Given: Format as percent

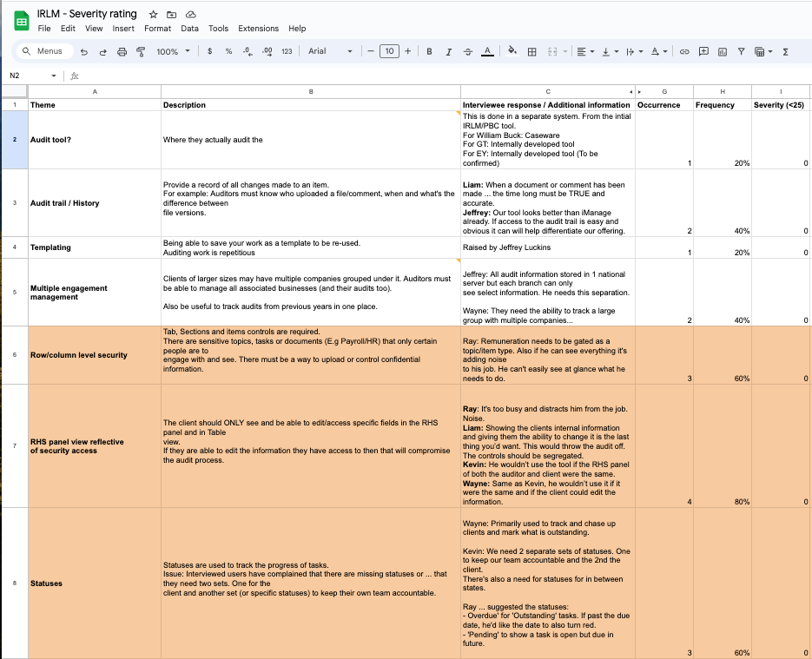Looking at the screenshot, I should click(228, 51).
